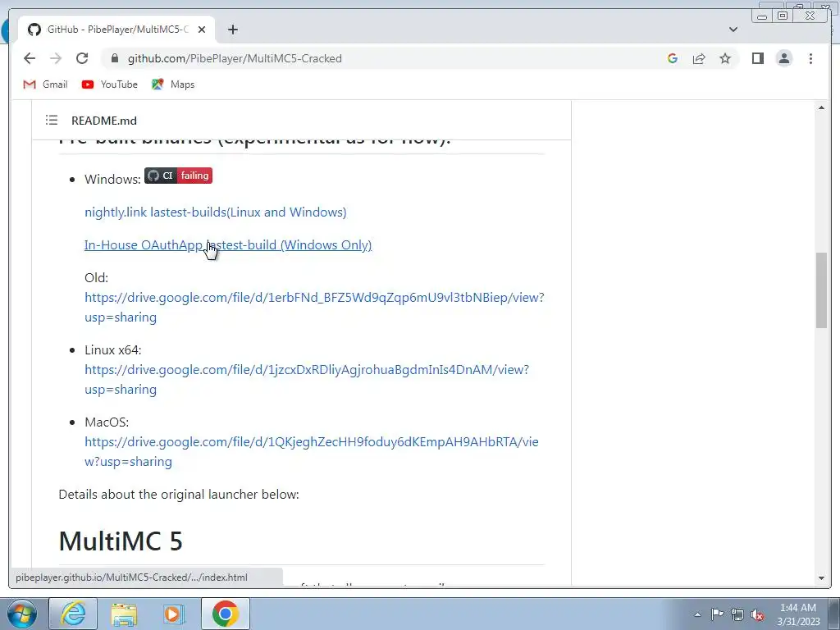Click the 'Linux x64:' list item label

(113, 349)
